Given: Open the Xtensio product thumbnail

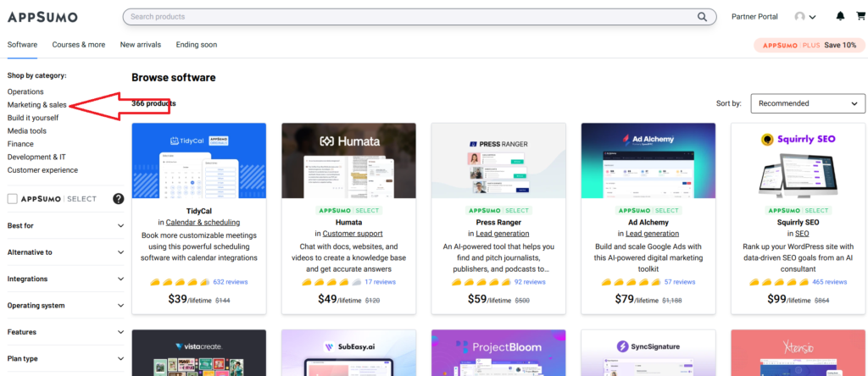Looking at the screenshot, I should point(798,353).
